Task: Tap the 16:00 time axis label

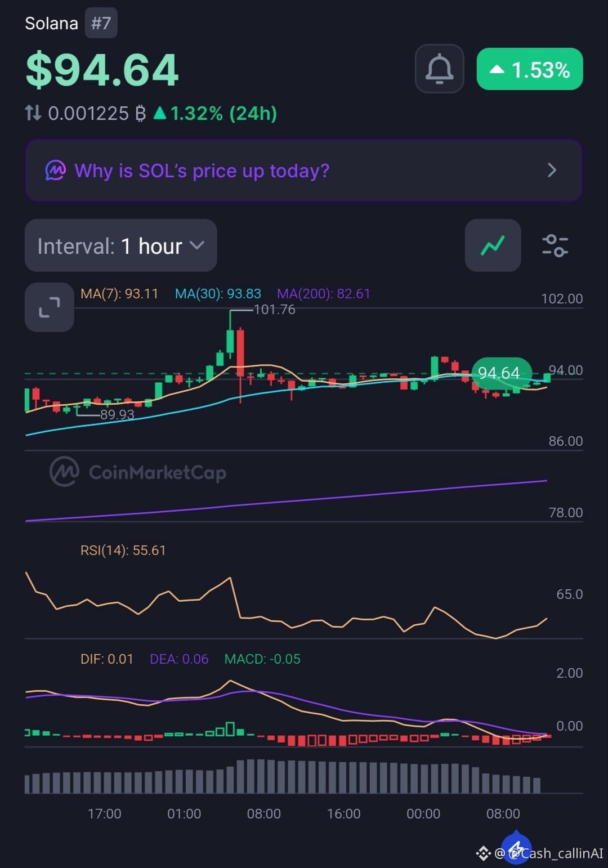Action: [x=343, y=814]
